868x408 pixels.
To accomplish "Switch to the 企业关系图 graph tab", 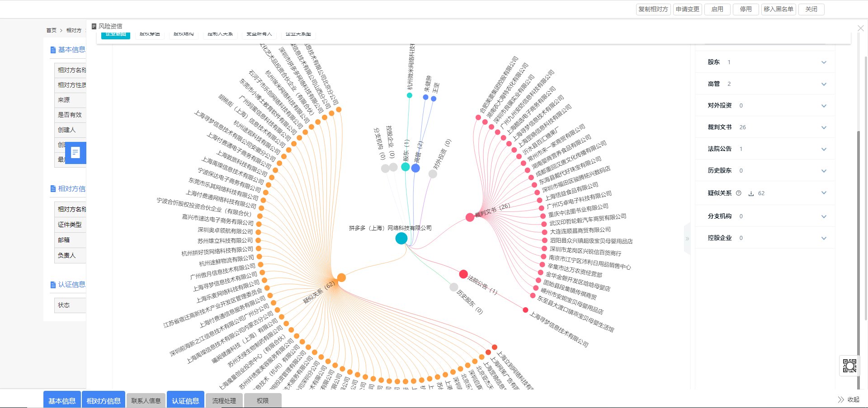I will click(298, 34).
